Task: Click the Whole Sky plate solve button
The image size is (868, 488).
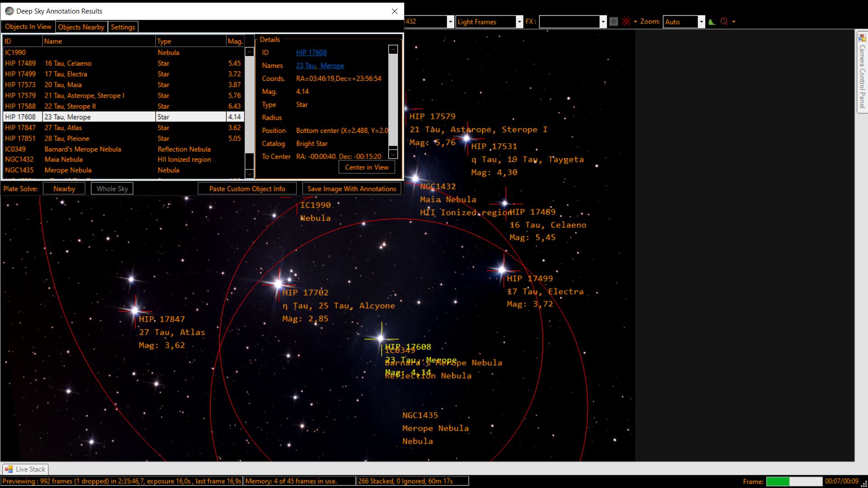Action: [112, 189]
